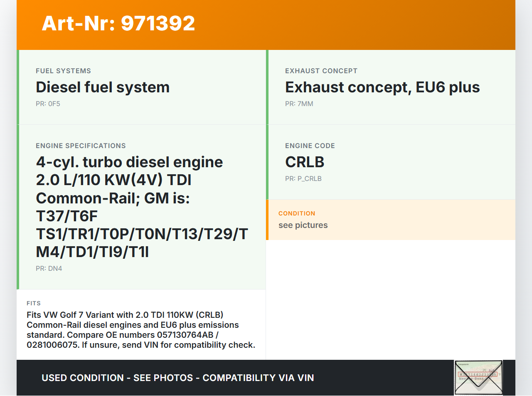The image size is (532, 396).
Task: Click the 'see pictures' condition text
Action: click(x=303, y=225)
